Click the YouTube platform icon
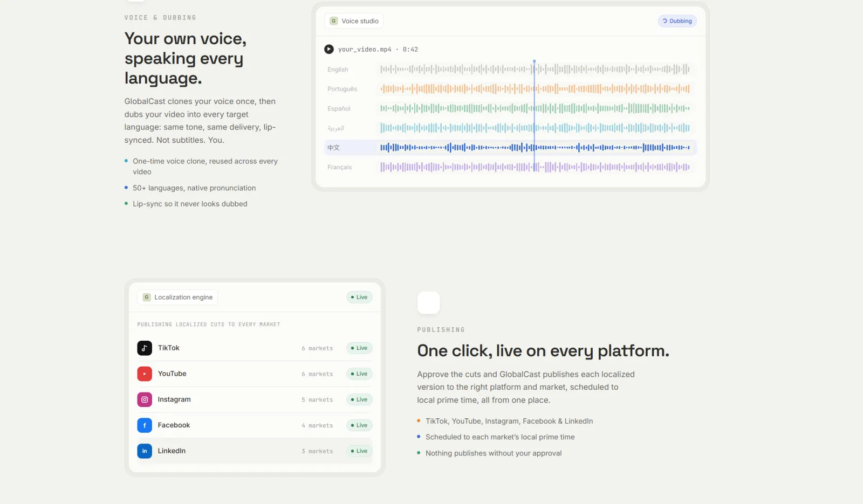The width and height of the screenshot is (863, 504). [145, 374]
